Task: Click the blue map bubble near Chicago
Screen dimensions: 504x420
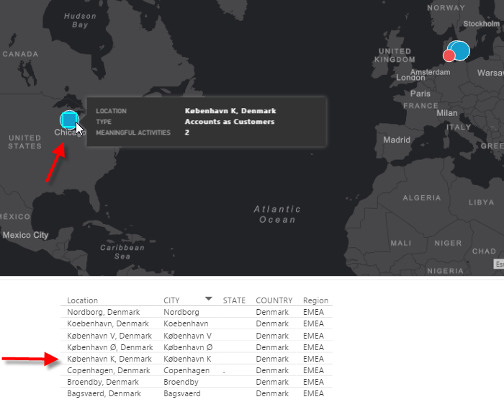Action: pyautogui.click(x=69, y=120)
